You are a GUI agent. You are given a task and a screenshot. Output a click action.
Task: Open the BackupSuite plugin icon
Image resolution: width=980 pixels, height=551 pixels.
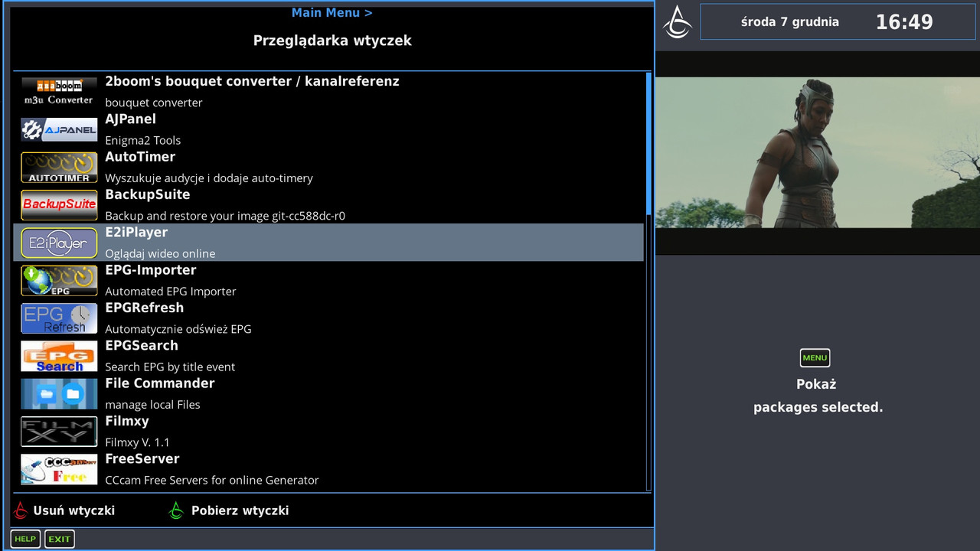(59, 205)
